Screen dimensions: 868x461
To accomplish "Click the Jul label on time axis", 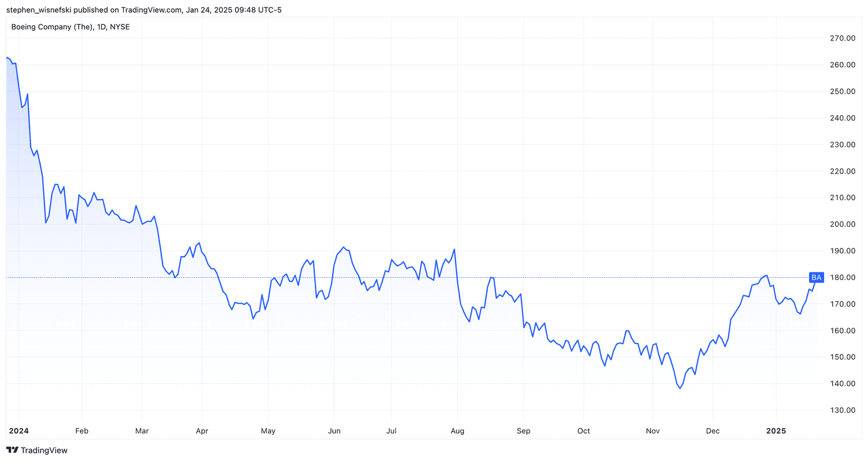I will 391,431.
